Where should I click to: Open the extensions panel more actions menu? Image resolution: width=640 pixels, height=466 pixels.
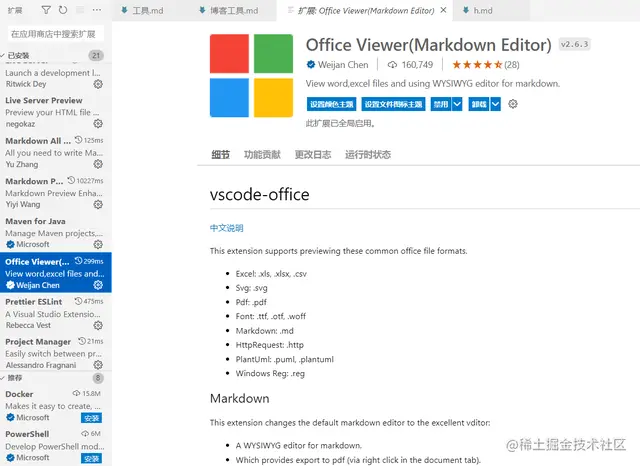[x=97, y=10]
